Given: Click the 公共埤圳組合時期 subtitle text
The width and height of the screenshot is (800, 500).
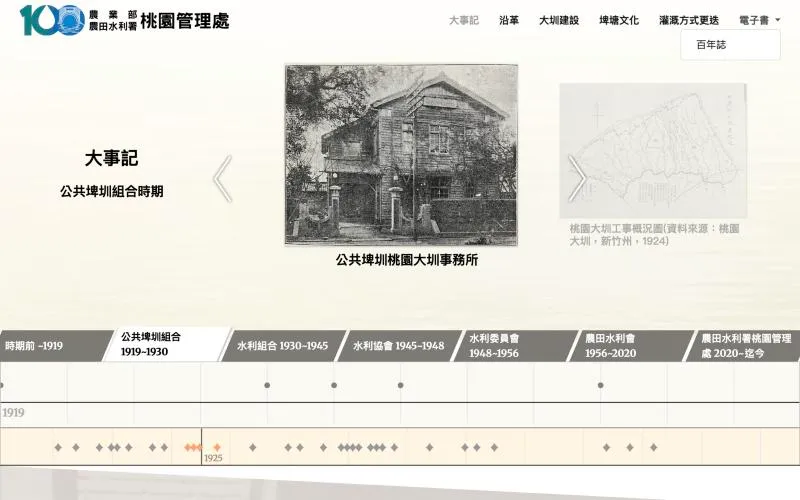Looking at the screenshot, I should point(112,191).
